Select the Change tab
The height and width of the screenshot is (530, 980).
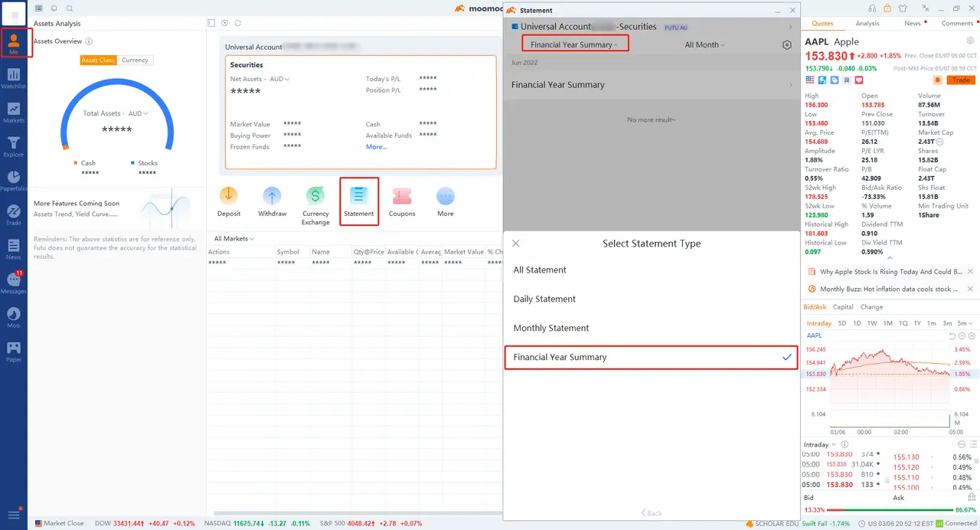click(871, 307)
